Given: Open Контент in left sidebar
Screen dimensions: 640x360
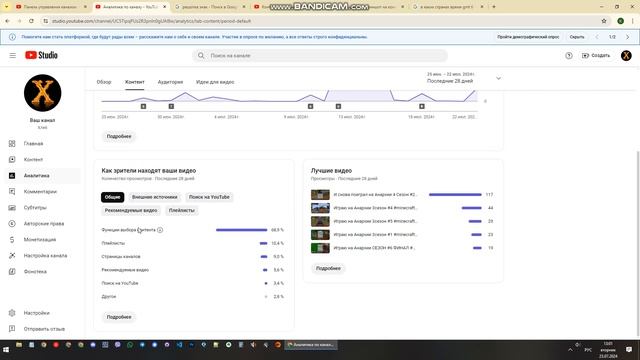Looking at the screenshot, I should pos(42,160).
